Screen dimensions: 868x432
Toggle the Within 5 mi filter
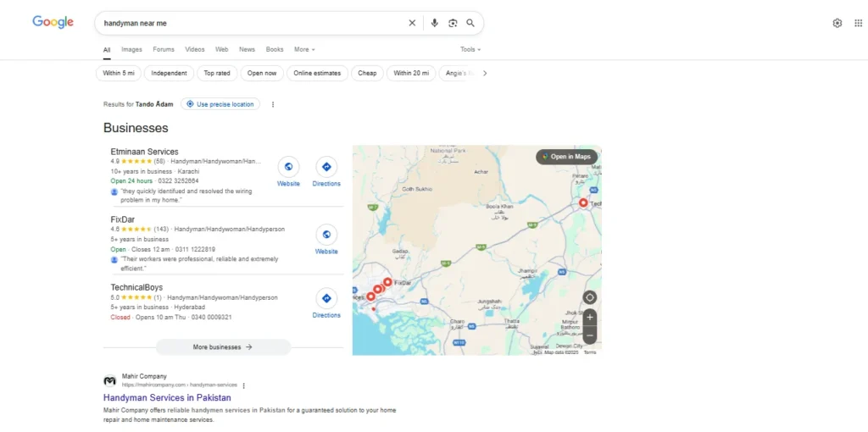119,73
